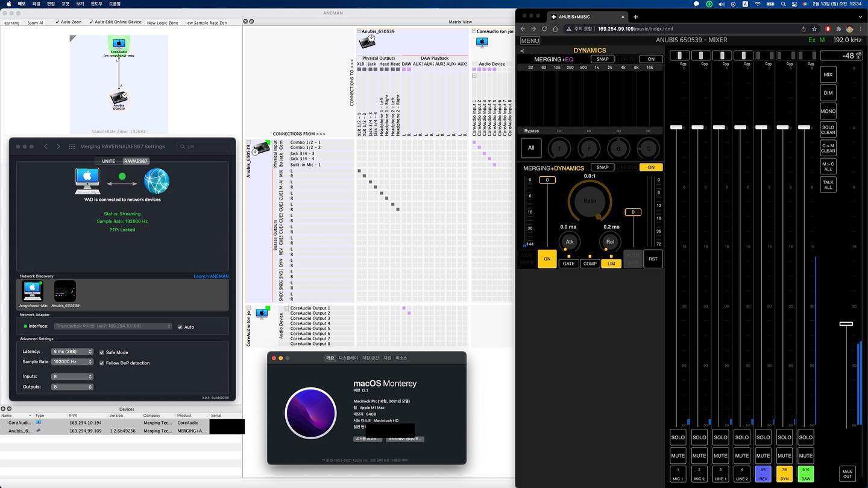Open the 포맷 menu in the menu bar
868x488 pixels.
65,4
